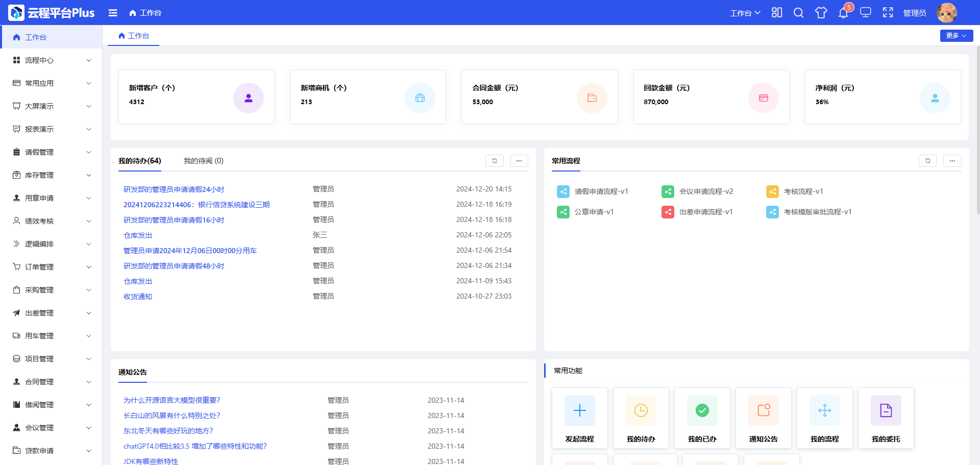980x465 pixels.
Task: Open 我的已办 checkmark shortcut
Action: click(702, 410)
